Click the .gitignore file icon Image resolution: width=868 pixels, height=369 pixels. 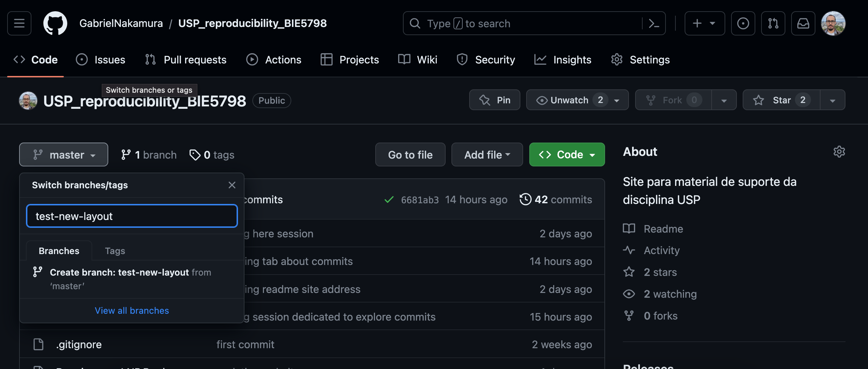pos(38,344)
